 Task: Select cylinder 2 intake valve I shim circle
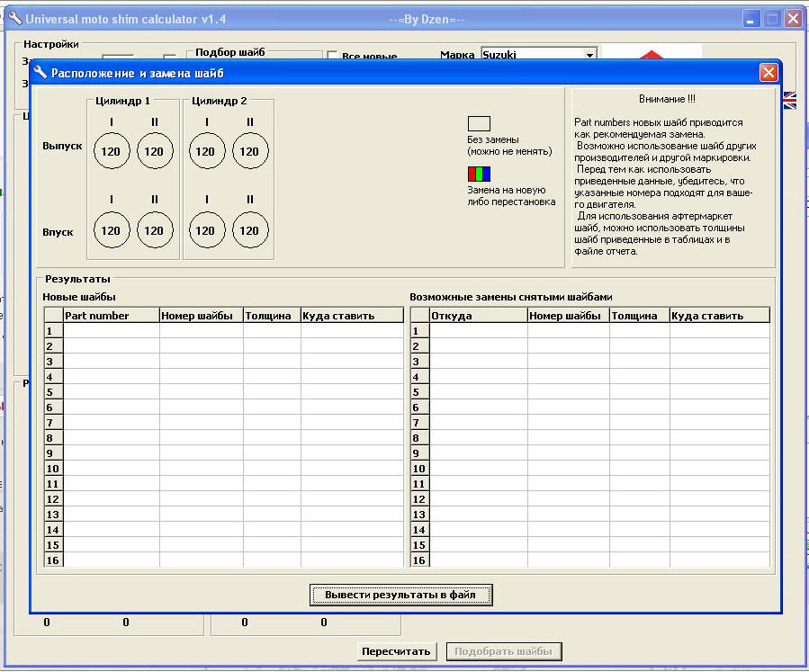pyautogui.click(x=207, y=230)
